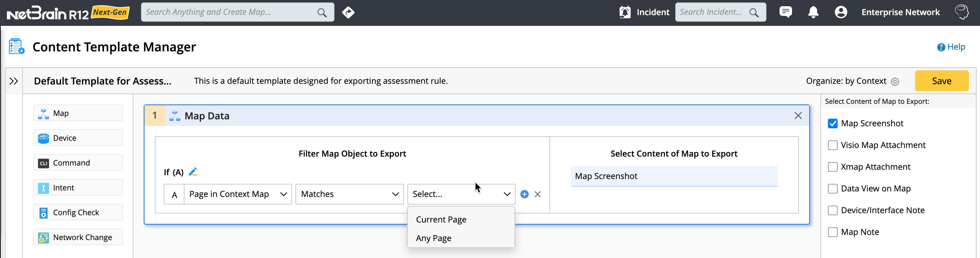Check the Data View on Map option

[x=832, y=189]
